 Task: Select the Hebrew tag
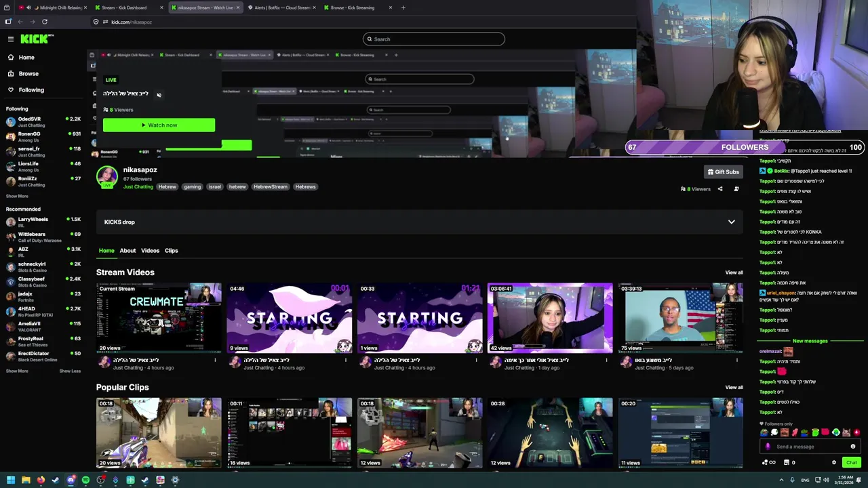click(167, 186)
